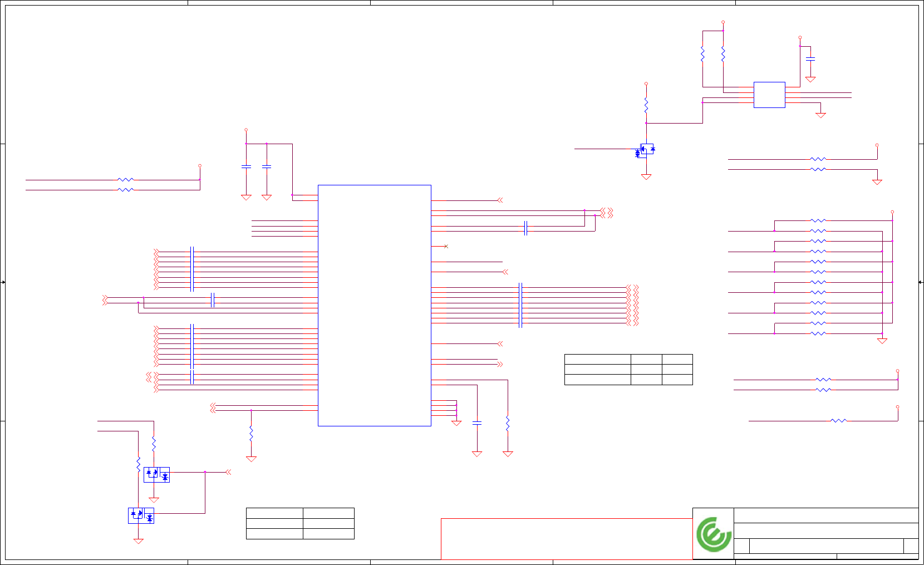Select the large central IC symbol body

pos(375,306)
